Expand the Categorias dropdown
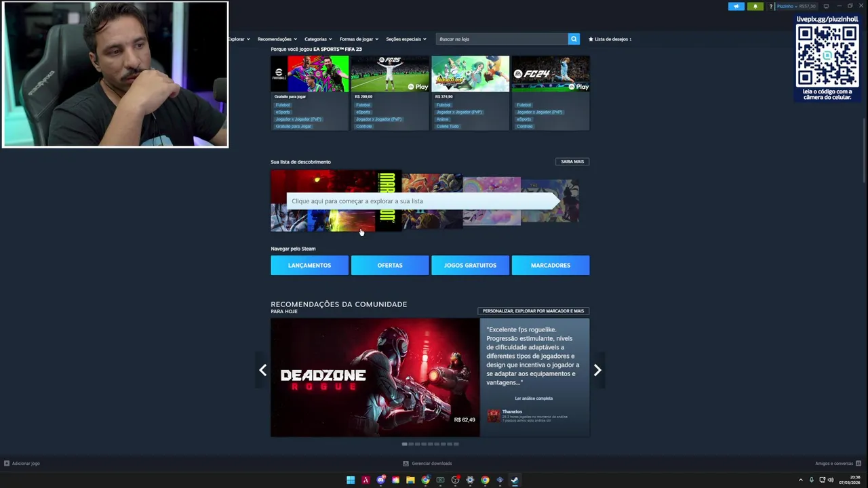Image resolution: width=868 pixels, height=488 pixels. (x=319, y=39)
